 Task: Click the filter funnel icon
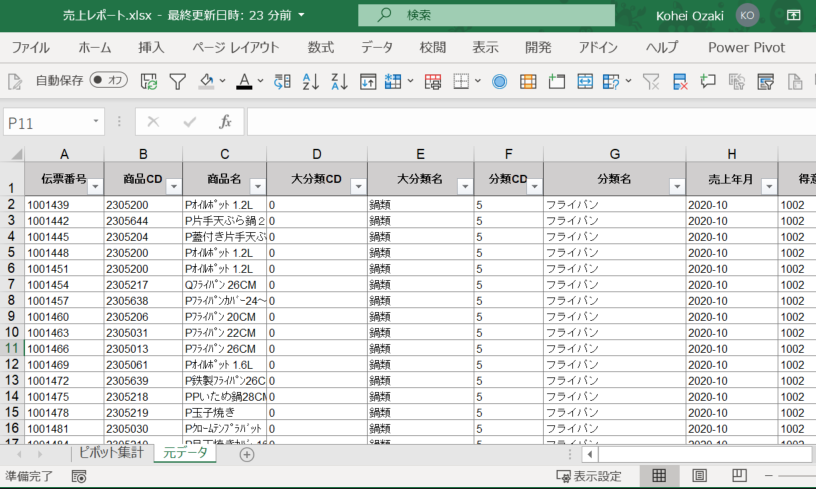coord(177,81)
